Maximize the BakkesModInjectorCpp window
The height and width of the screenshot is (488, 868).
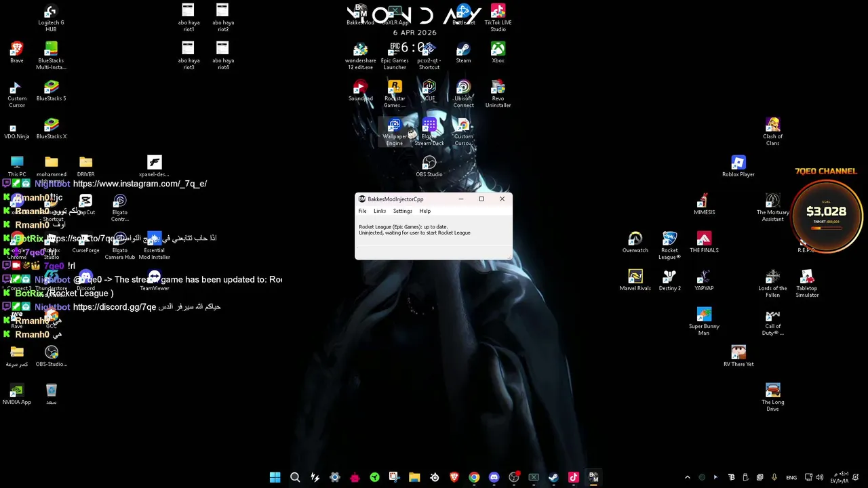tap(481, 199)
